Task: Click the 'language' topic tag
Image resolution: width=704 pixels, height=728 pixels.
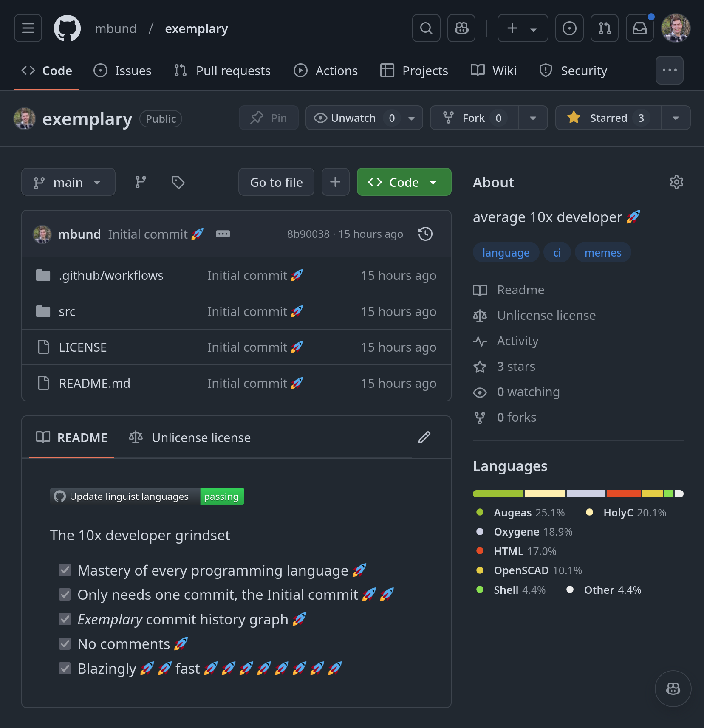Action: (506, 253)
